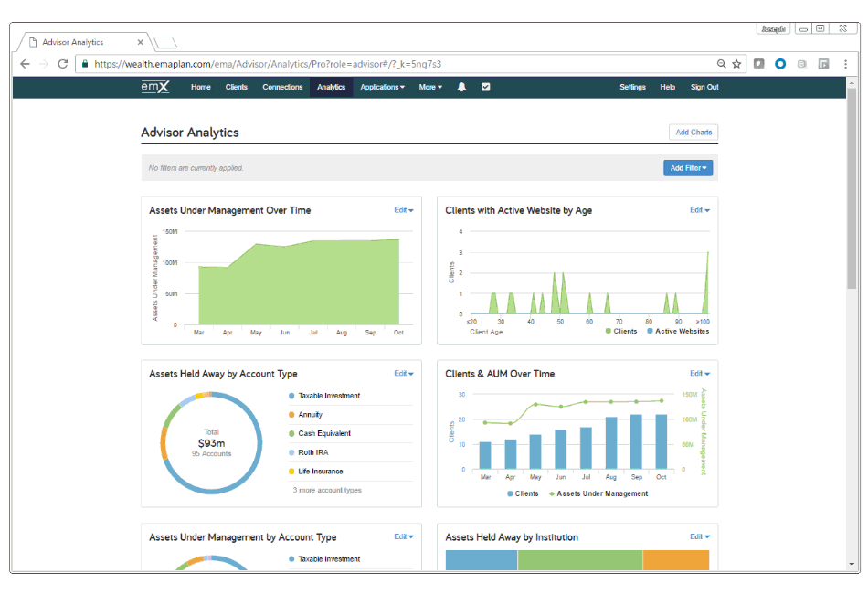Go to the Home page
868x594 pixels.
pyautogui.click(x=200, y=87)
